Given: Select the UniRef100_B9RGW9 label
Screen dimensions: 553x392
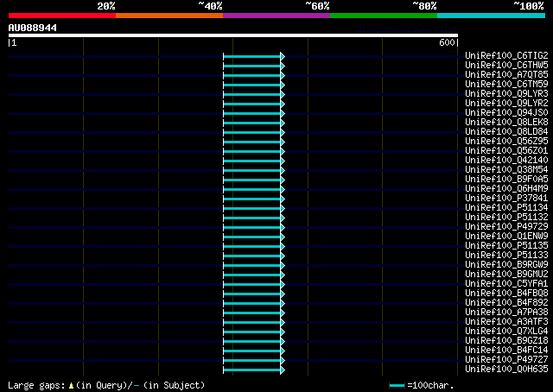Looking at the screenshot, I should pos(506,265).
